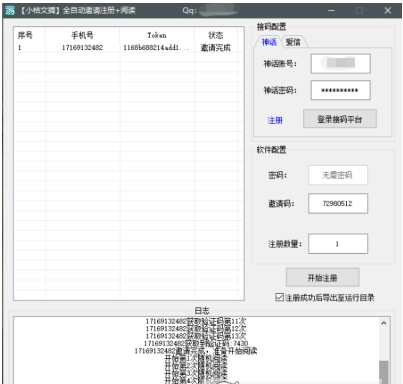Click log line ending 获取验证码第11次
Screen dimensions: 403x384
[x=196, y=321]
